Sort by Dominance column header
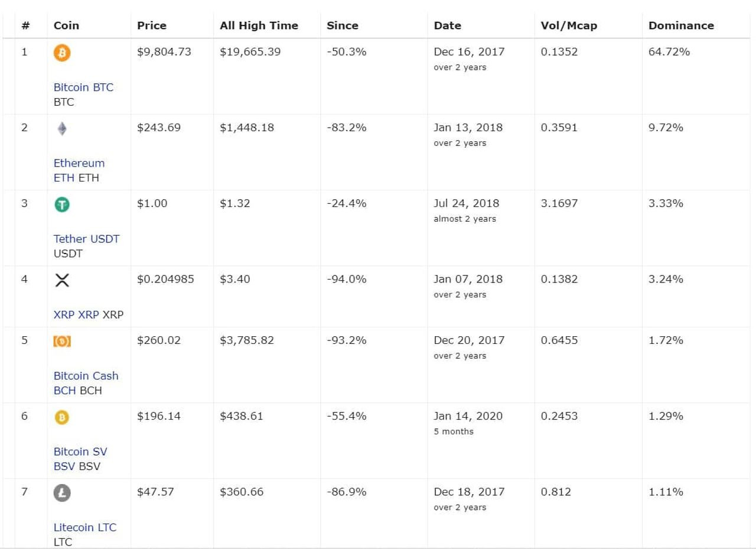The image size is (756, 549). [x=681, y=25]
